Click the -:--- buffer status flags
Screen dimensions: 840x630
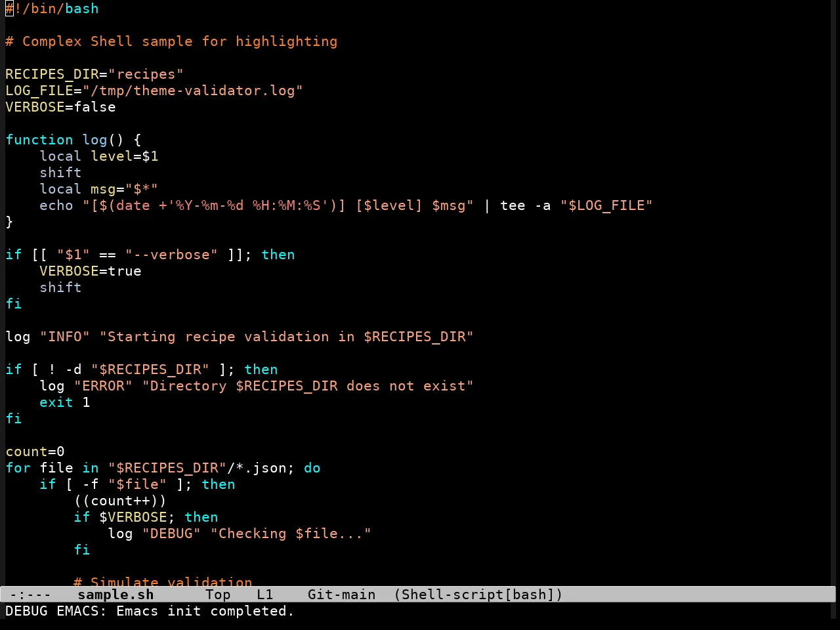[31, 595]
